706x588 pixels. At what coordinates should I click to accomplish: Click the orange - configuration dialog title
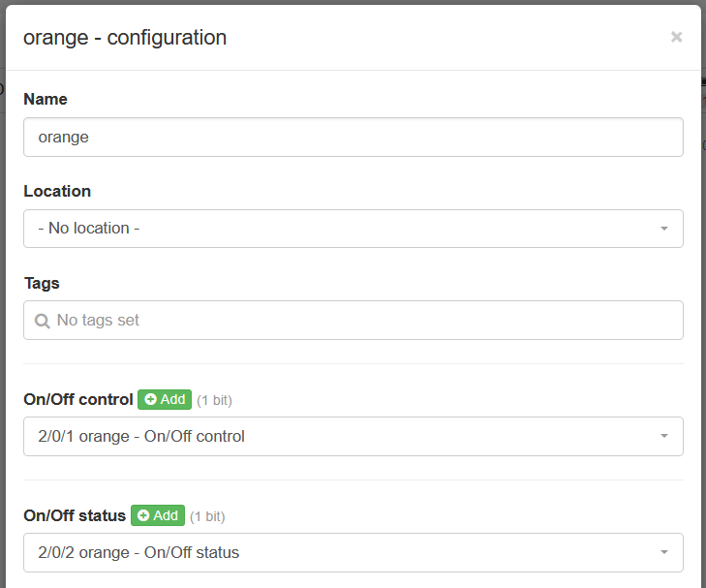(125, 38)
